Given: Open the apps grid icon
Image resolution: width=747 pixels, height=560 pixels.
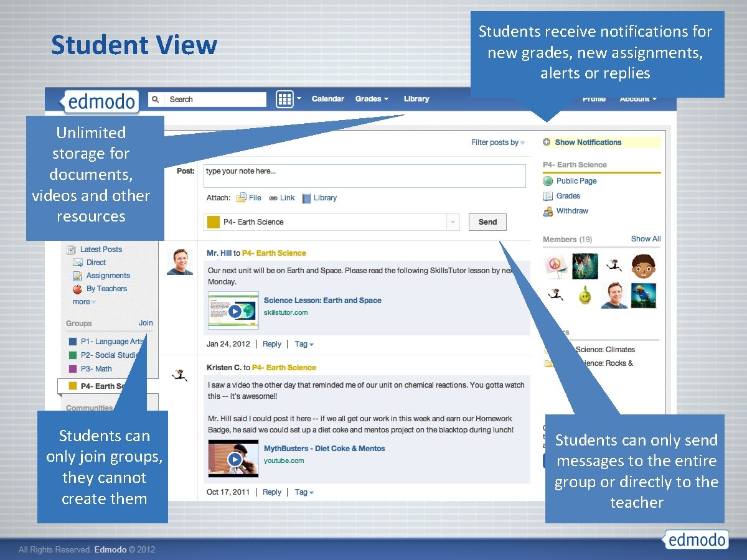Looking at the screenshot, I should [x=284, y=99].
